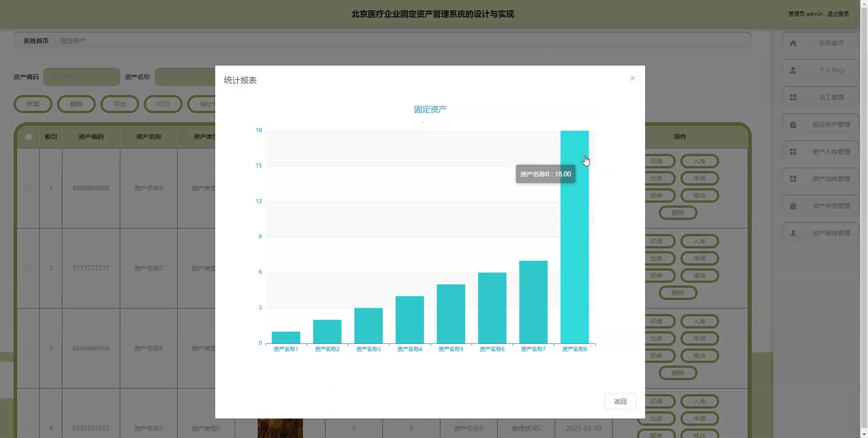Click the 返回 button in the dialog
The height and width of the screenshot is (438, 868).
(620, 401)
